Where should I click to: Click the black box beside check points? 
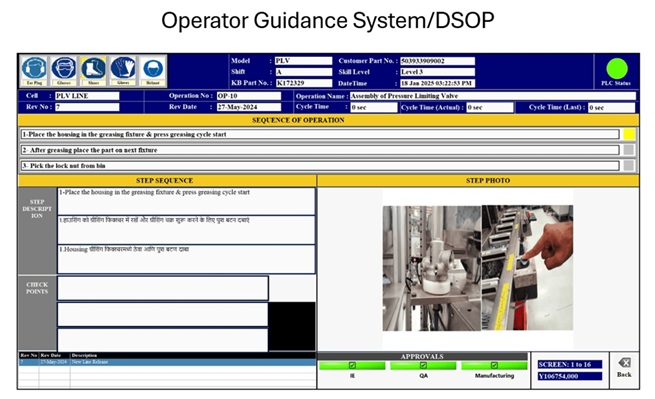(292, 326)
